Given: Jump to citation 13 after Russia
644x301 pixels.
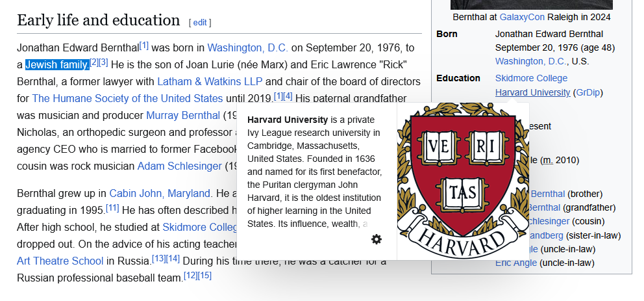Looking at the screenshot, I should click(x=159, y=258).
